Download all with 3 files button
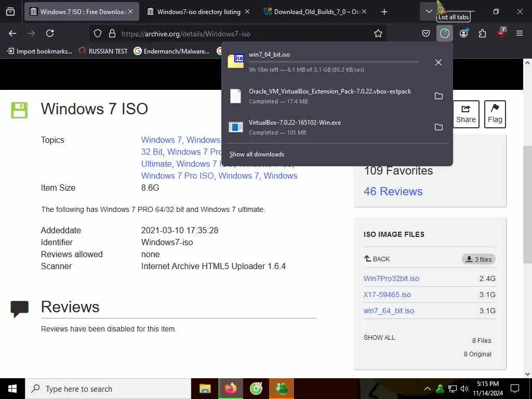The height and width of the screenshot is (399, 532). pyautogui.click(x=478, y=259)
